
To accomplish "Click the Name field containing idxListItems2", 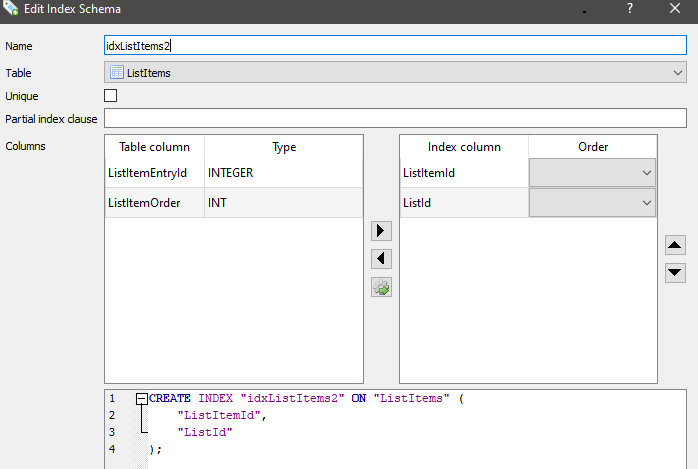I will coord(394,46).
